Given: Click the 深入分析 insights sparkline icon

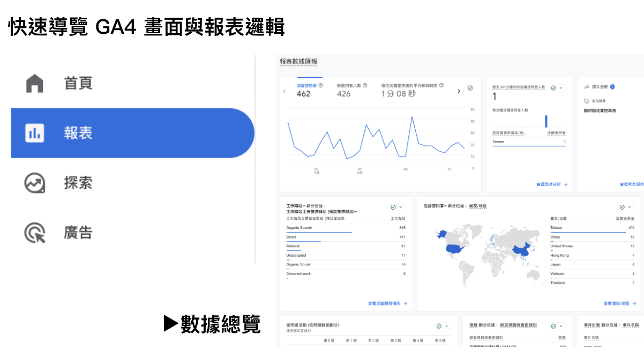Looking at the screenshot, I should coord(587,86).
